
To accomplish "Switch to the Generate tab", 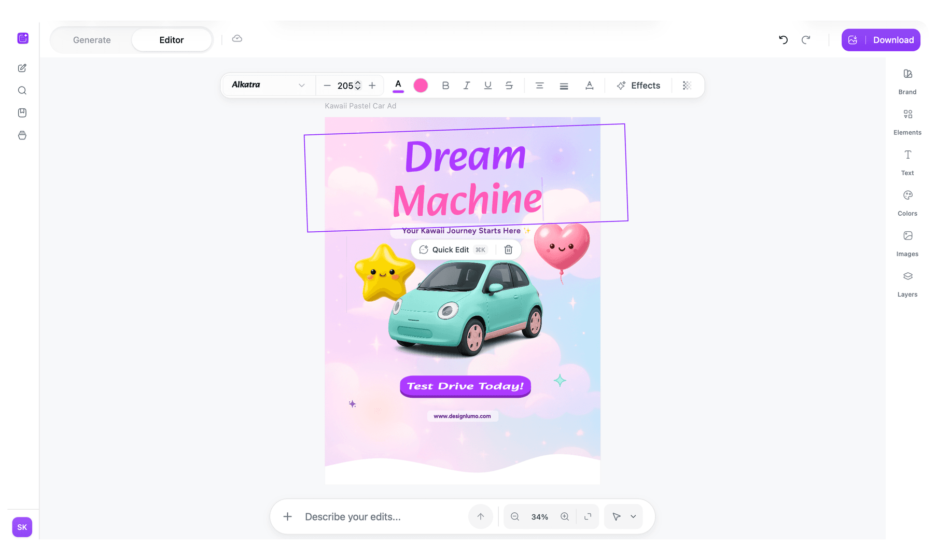I will (91, 39).
